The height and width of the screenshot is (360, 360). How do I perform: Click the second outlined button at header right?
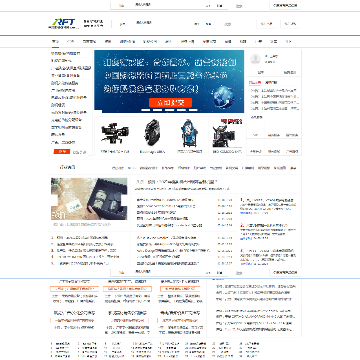pos(291,24)
